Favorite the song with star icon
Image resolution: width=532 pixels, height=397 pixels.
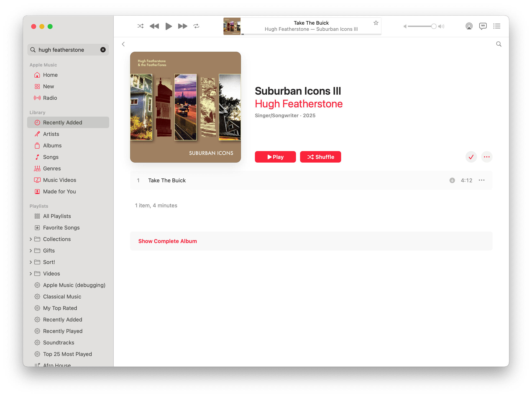click(376, 23)
